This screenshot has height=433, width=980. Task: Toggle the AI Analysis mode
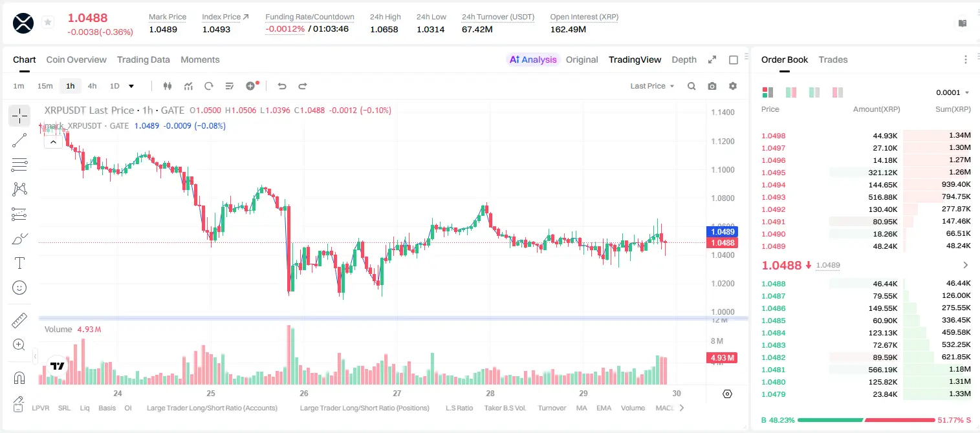click(533, 59)
